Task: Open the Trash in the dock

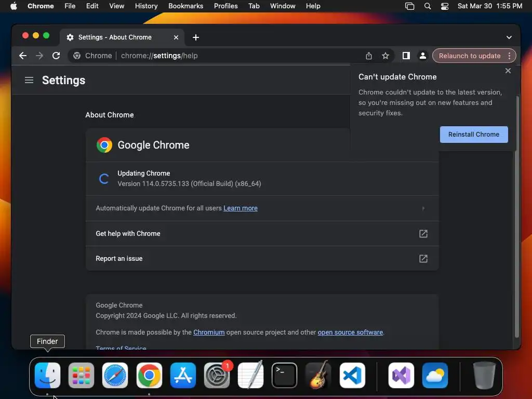Action: tap(484, 375)
